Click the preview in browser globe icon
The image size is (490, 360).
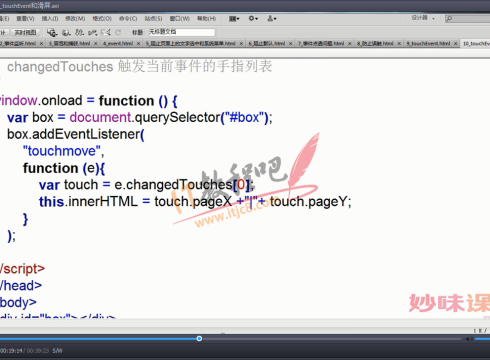(x=66, y=32)
